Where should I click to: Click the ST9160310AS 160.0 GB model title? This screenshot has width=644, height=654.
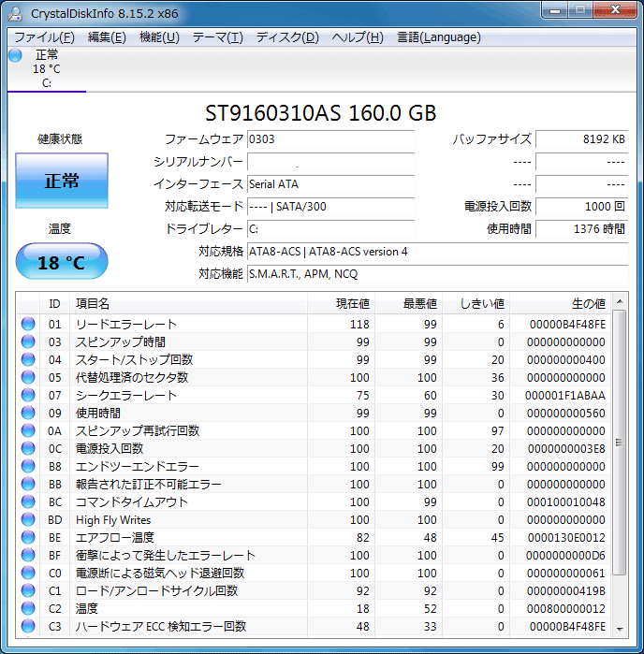321,113
